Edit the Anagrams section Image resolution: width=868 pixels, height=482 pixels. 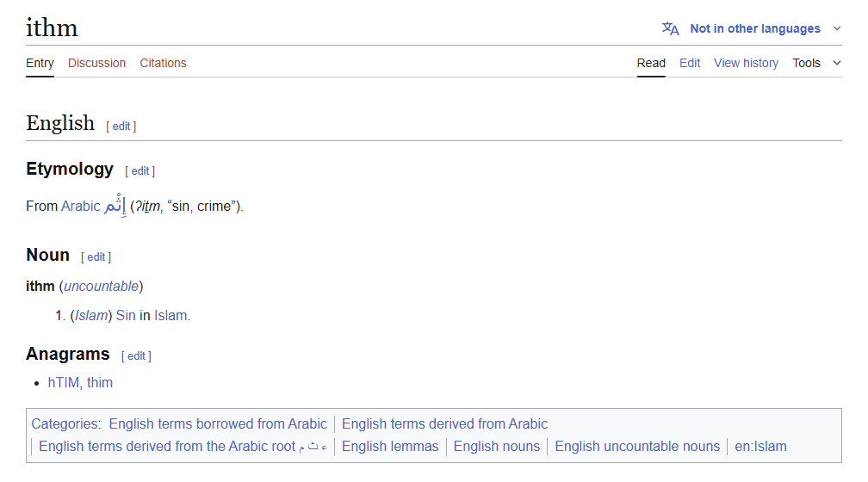(x=136, y=356)
